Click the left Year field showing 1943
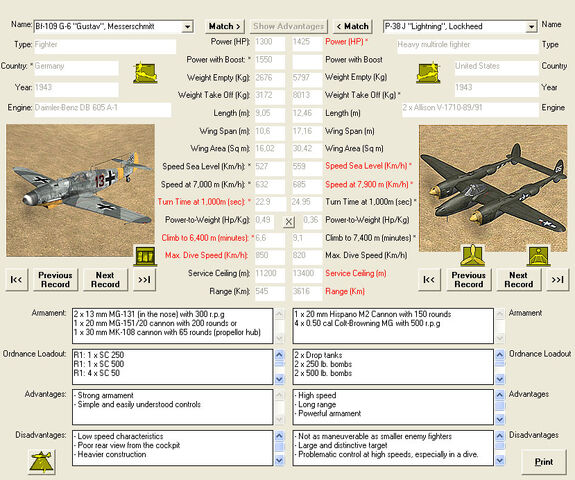 pos(76,89)
